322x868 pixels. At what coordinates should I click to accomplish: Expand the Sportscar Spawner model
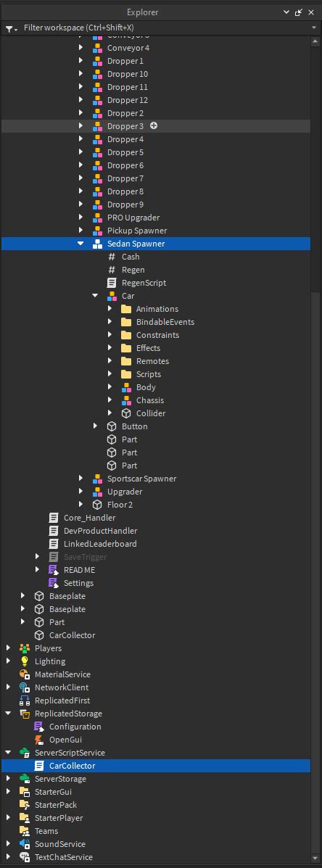pos(80,479)
